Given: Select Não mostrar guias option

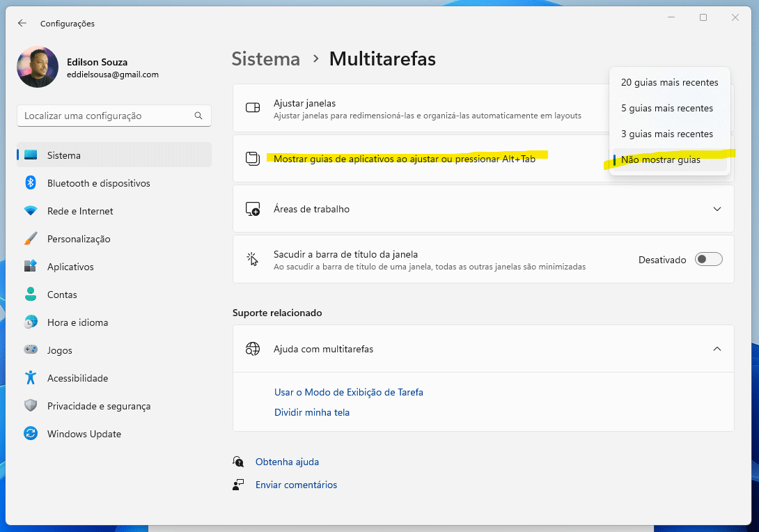Looking at the screenshot, I should 669,159.
